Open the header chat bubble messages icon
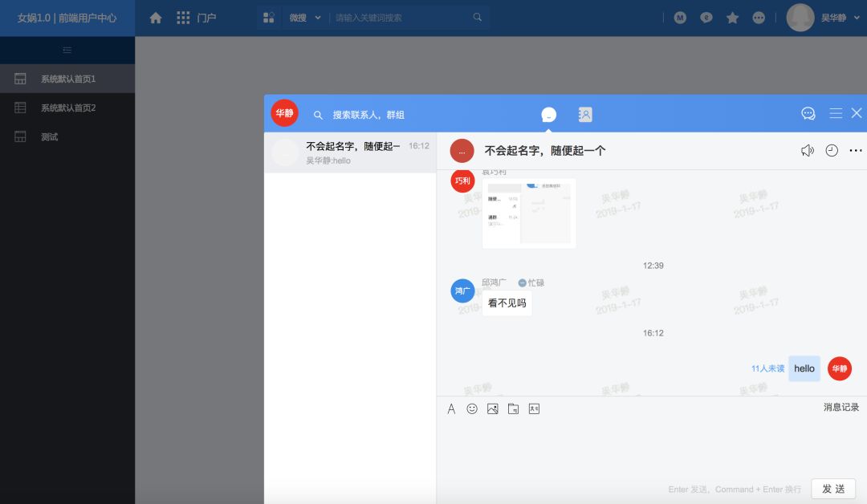The height and width of the screenshot is (504, 867). point(759,18)
